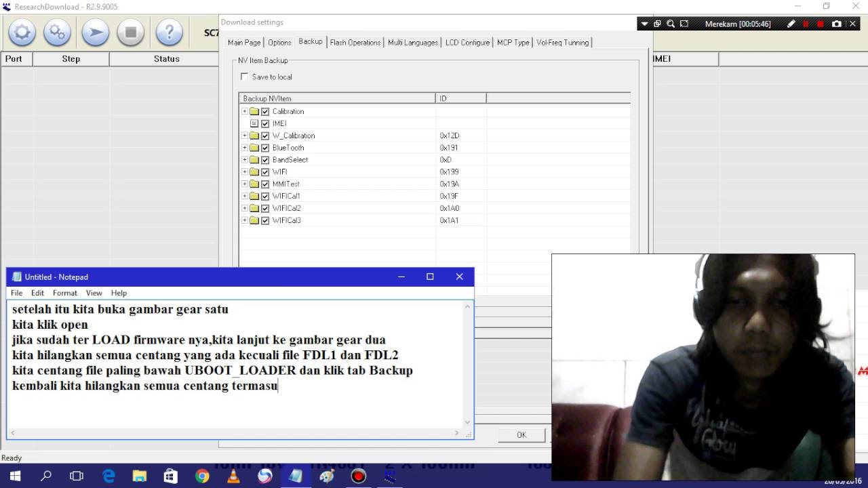Click OK in Download settings dialog
This screenshot has width=868, height=488.
pyautogui.click(x=521, y=434)
